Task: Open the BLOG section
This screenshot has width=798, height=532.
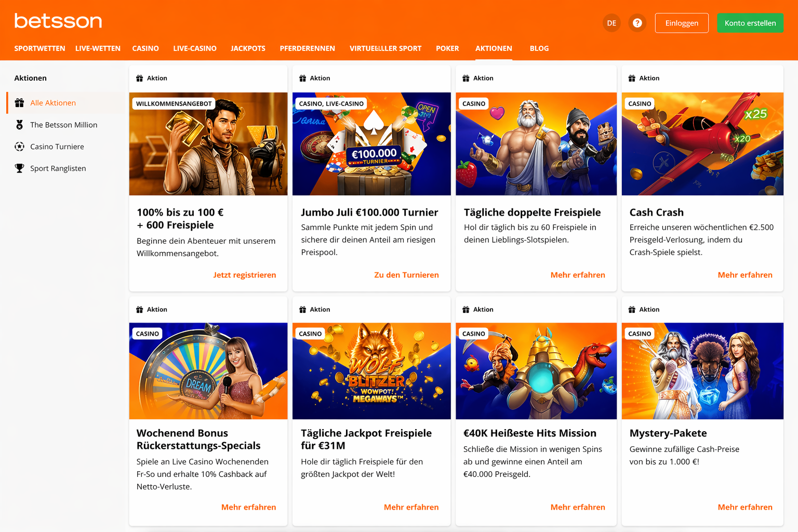Action: click(x=539, y=48)
